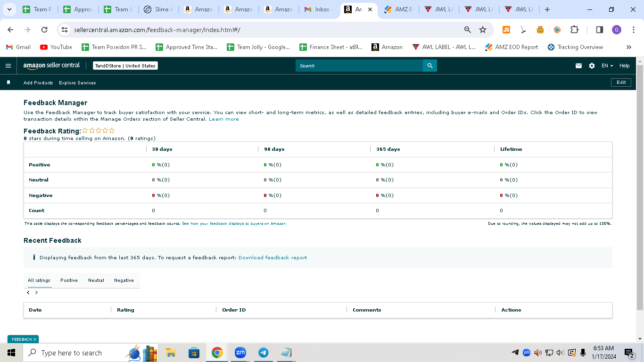
Task: Open Windows Start menu
Action: pyautogui.click(x=11, y=353)
